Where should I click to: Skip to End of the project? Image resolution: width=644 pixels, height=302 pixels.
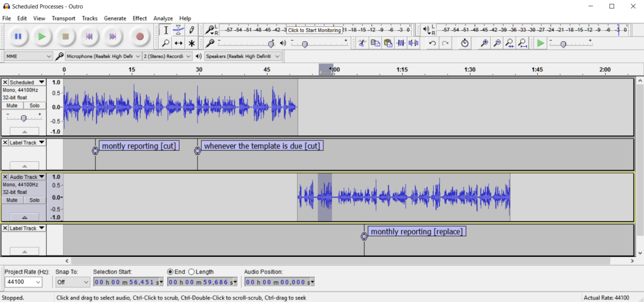coord(113,36)
